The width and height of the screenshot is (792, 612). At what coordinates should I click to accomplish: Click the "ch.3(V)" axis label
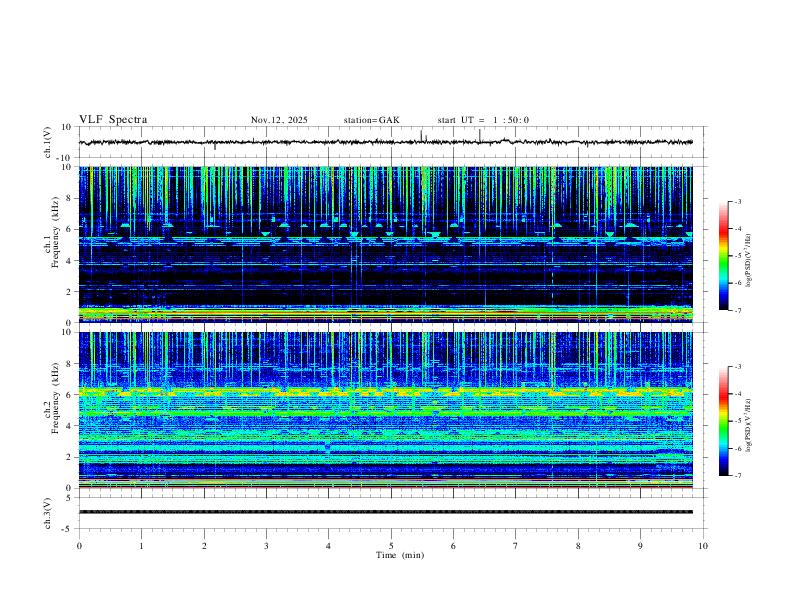pos(48,513)
